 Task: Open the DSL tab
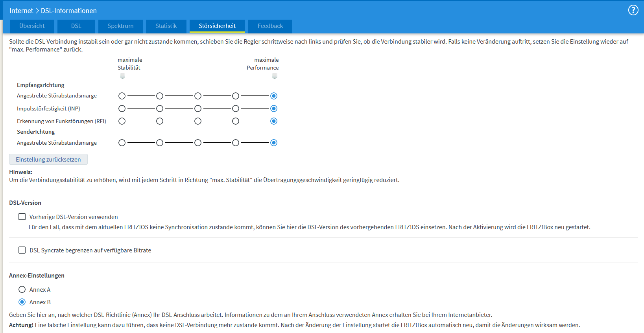point(76,26)
